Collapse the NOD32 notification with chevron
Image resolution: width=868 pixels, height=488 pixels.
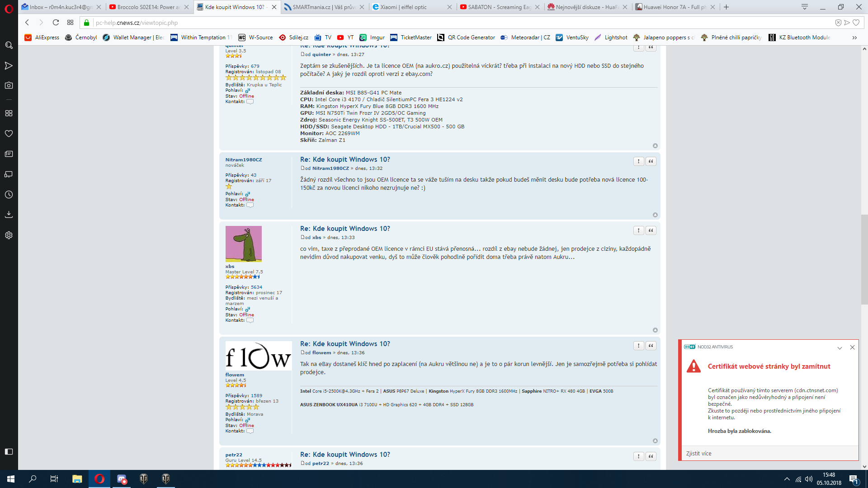coord(840,347)
